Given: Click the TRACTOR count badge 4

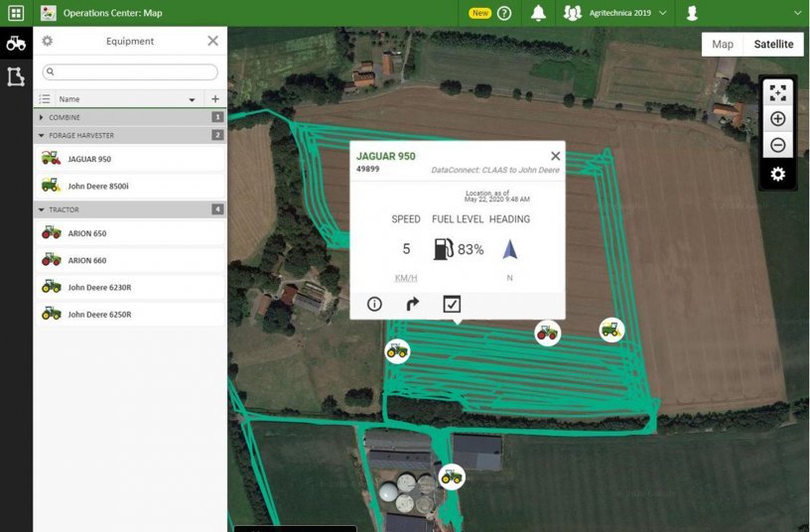Looking at the screenshot, I should (x=217, y=209).
